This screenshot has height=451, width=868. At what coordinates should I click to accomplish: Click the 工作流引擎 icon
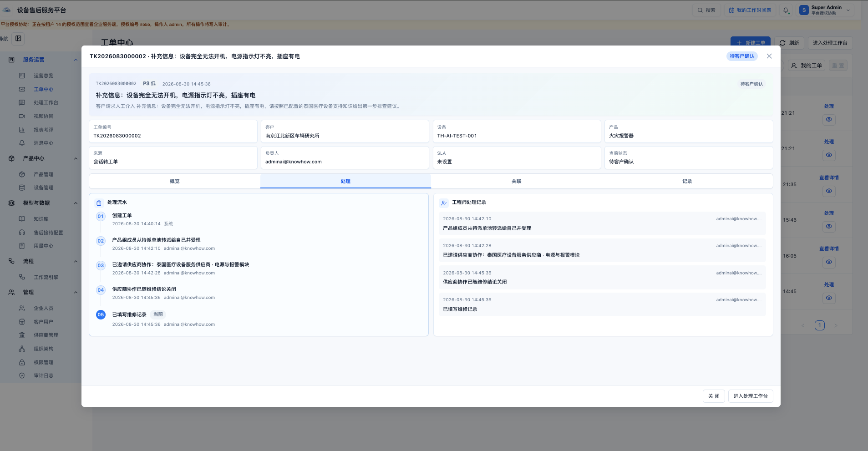pyautogui.click(x=22, y=277)
